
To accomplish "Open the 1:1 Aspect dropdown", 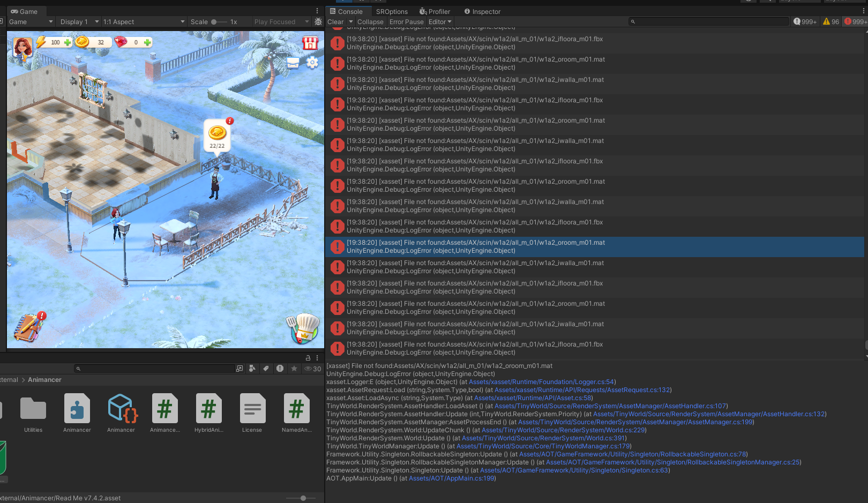I will (144, 22).
